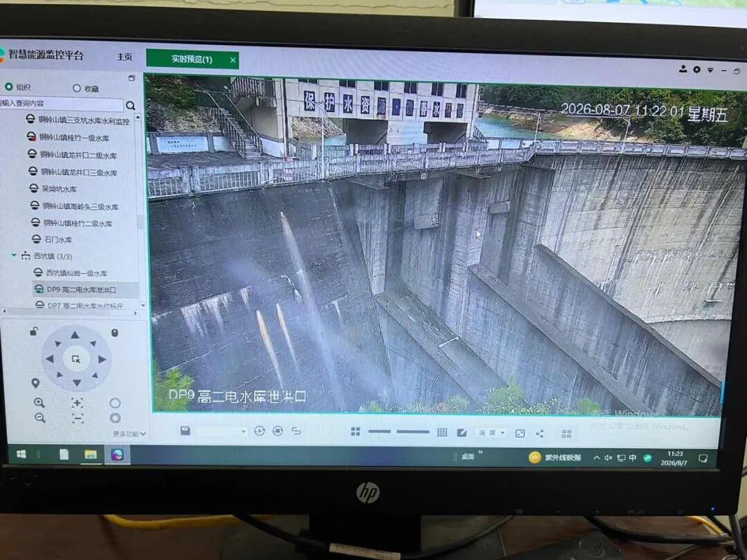Click the stop-all circular icon in toolbar
This screenshot has height=560, width=747.
(x=278, y=431)
